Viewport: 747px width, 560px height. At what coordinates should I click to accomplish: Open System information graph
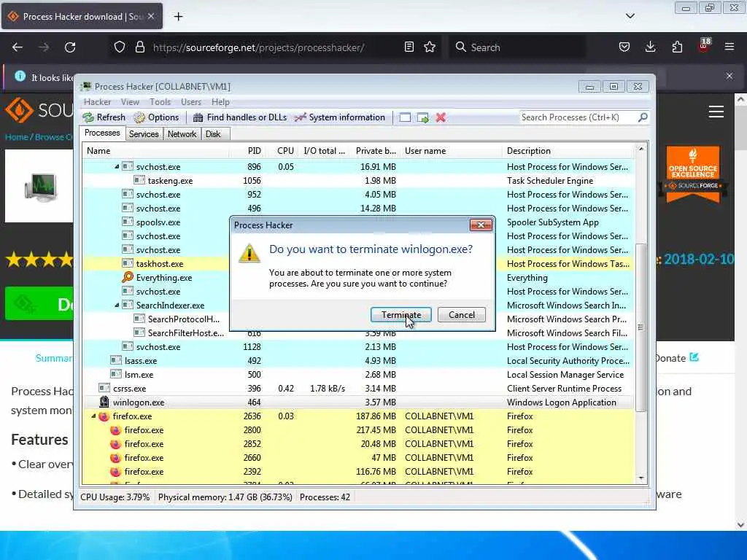[340, 117]
